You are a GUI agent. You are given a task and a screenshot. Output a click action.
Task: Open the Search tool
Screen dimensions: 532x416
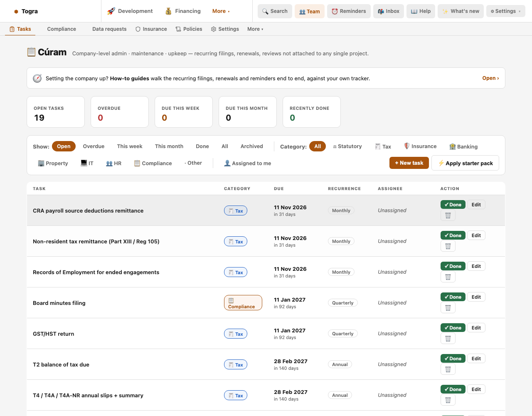(x=275, y=11)
